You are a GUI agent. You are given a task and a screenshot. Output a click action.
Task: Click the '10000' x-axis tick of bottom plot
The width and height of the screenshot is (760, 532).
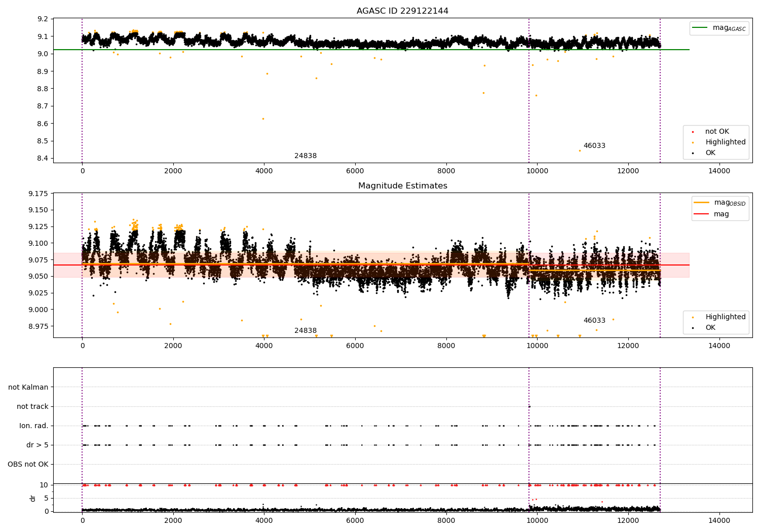tap(537, 520)
